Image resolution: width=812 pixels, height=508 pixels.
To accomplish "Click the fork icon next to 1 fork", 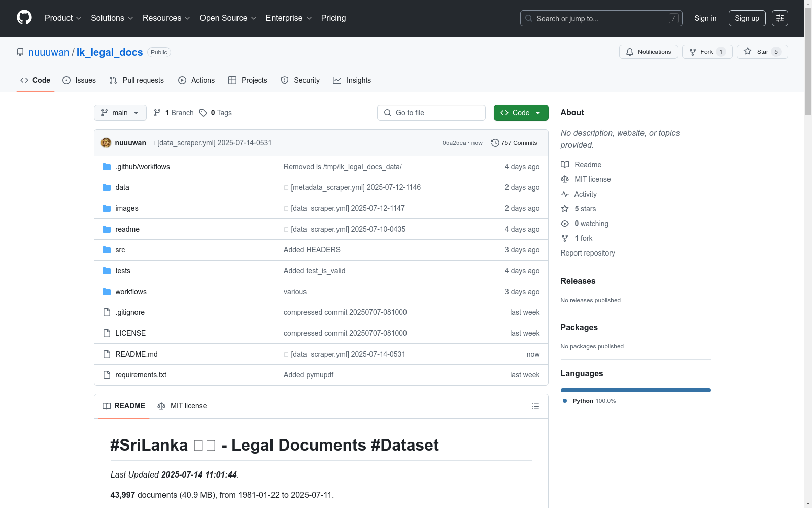I will pos(565,238).
